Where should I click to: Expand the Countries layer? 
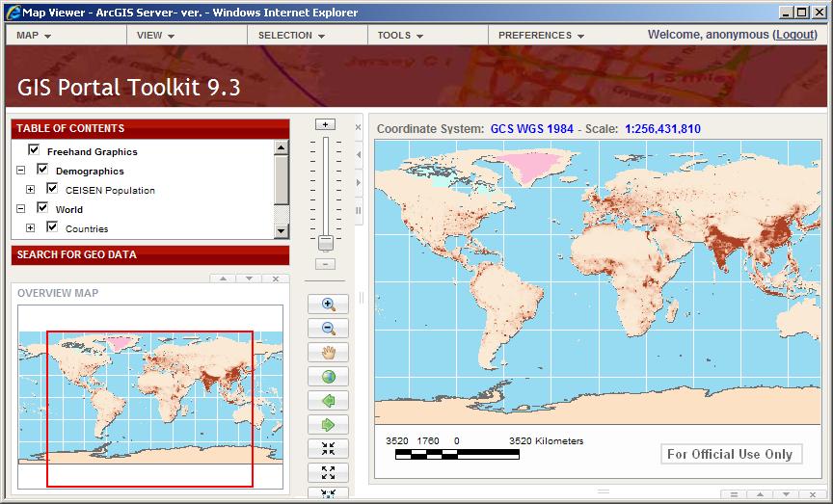point(30,227)
